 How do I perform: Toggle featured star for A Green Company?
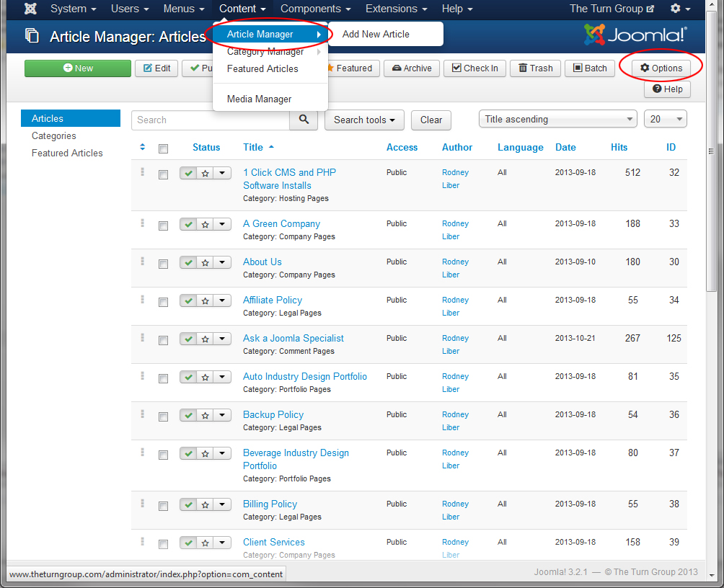pos(205,224)
